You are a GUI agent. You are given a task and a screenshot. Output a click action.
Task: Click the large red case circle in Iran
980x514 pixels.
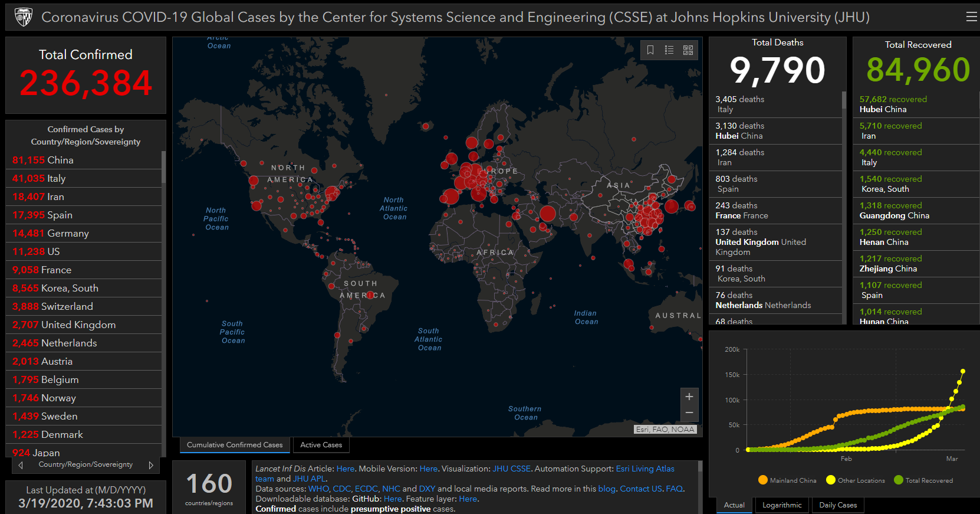coord(548,214)
